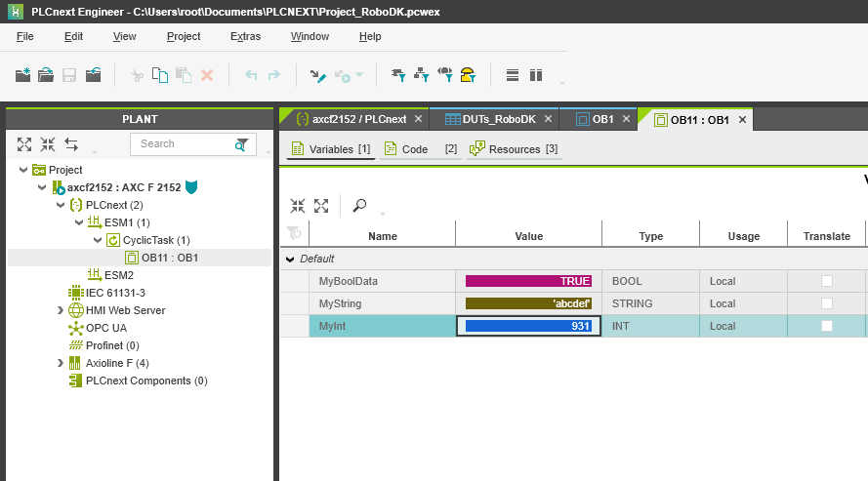Click the Save floppy disk icon
The height and width of the screenshot is (481, 868).
[69, 75]
